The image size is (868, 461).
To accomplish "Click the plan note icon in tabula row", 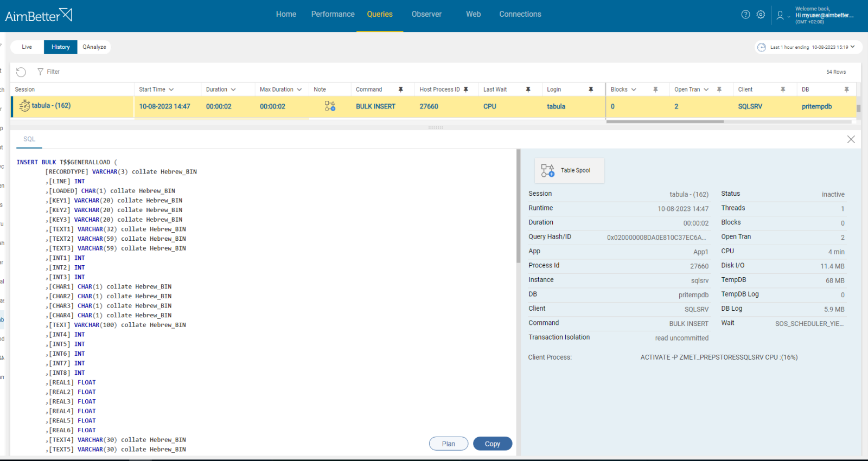I will tap(330, 106).
